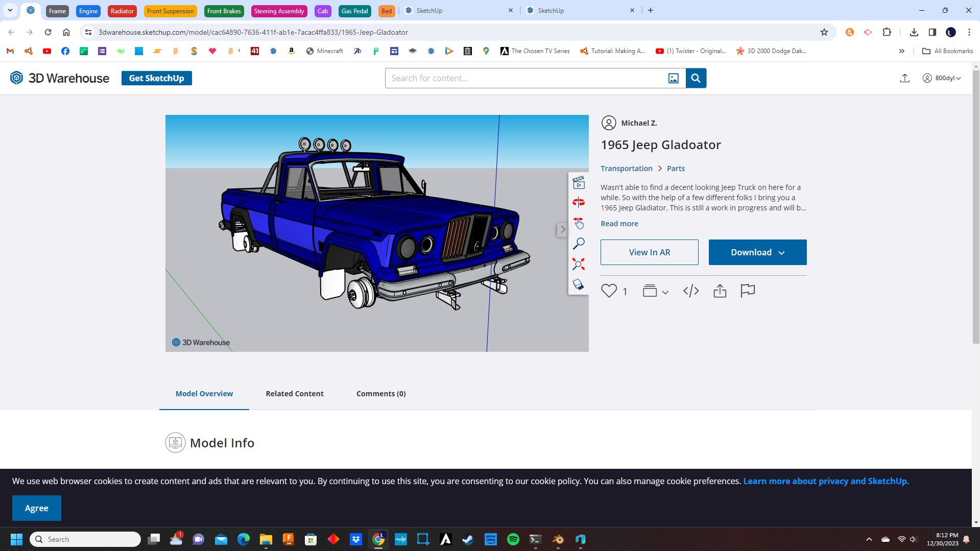This screenshot has height=551, width=980.
Task: Click the embed code icon
Action: click(690, 291)
